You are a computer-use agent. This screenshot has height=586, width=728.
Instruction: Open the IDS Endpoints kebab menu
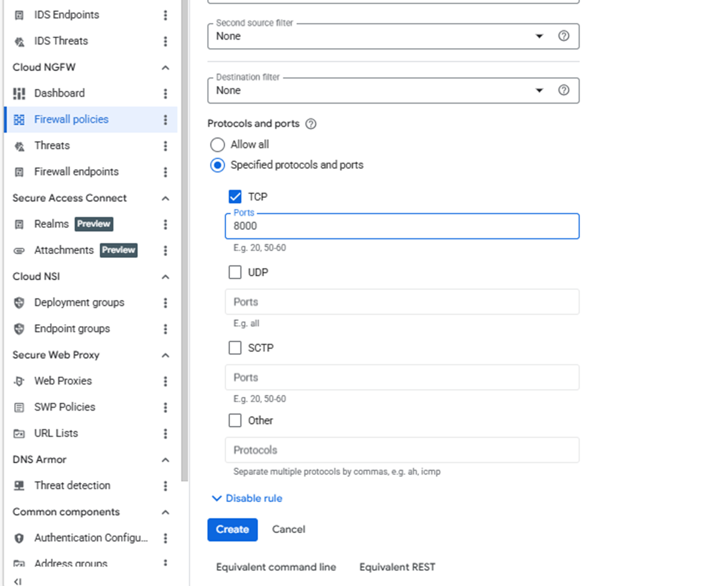(x=165, y=15)
